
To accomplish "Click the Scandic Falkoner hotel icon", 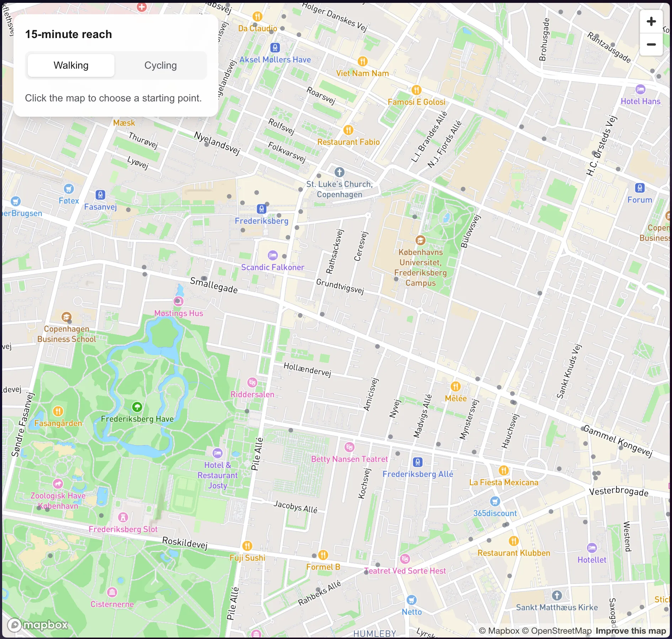I will coord(272,255).
